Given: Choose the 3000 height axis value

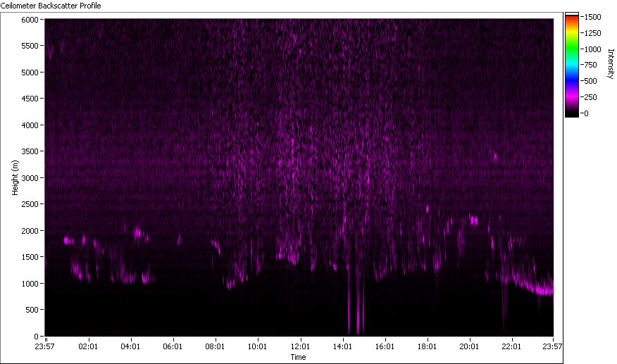Looking at the screenshot, I should click(x=30, y=178).
